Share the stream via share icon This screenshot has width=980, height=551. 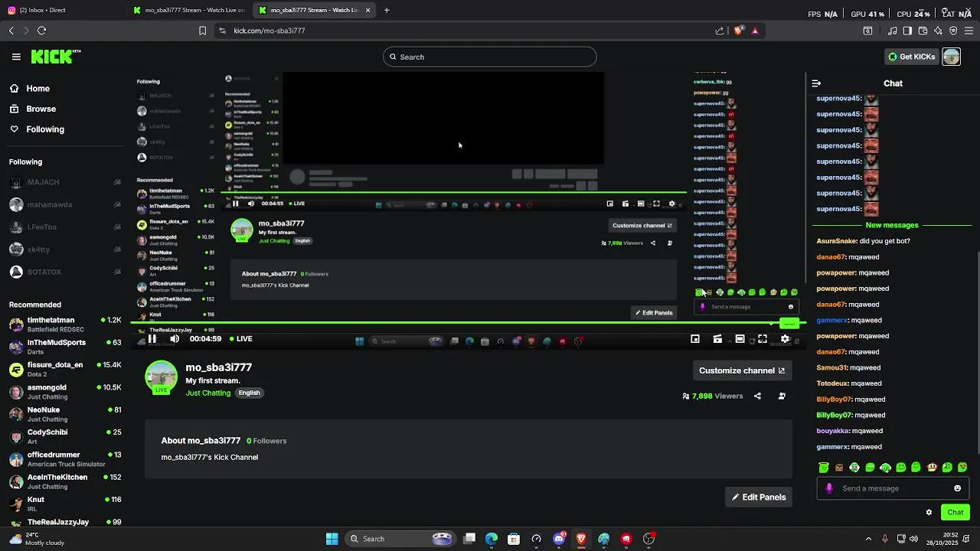757,396
